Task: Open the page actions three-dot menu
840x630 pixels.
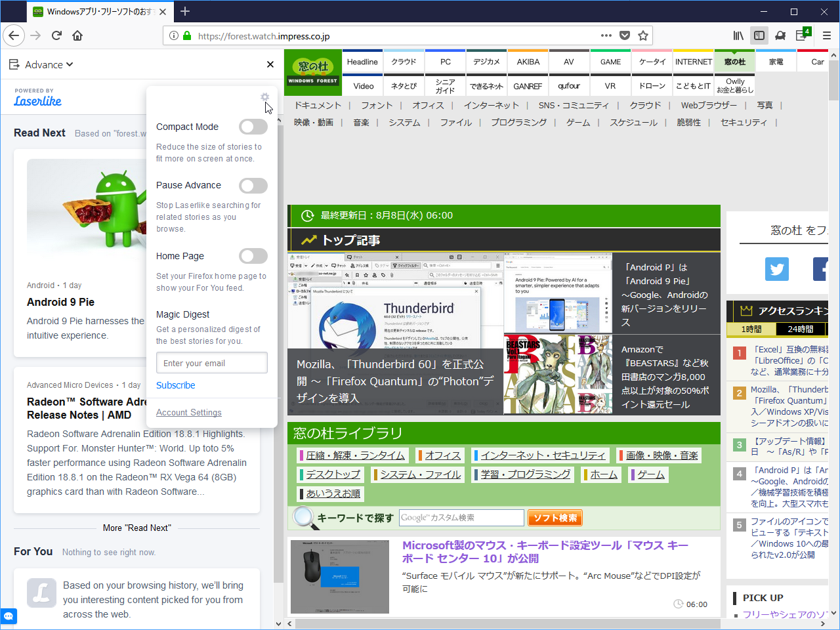Action: pyautogui.click(x=606, y=35)
